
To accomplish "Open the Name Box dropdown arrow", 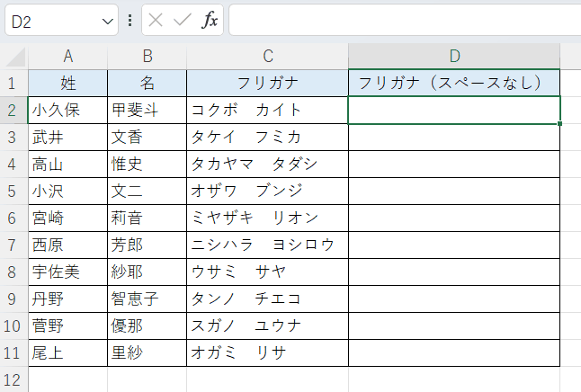I will (107, 22).
